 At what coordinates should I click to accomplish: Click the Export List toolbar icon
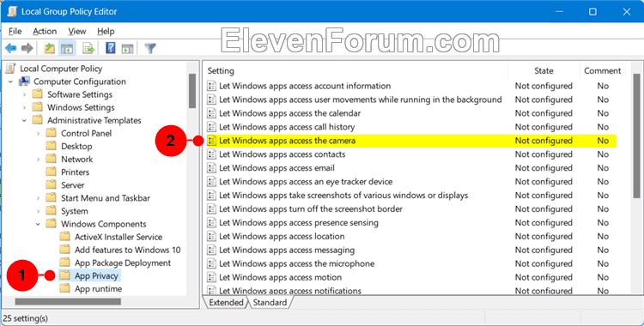[x=88, y=48]
